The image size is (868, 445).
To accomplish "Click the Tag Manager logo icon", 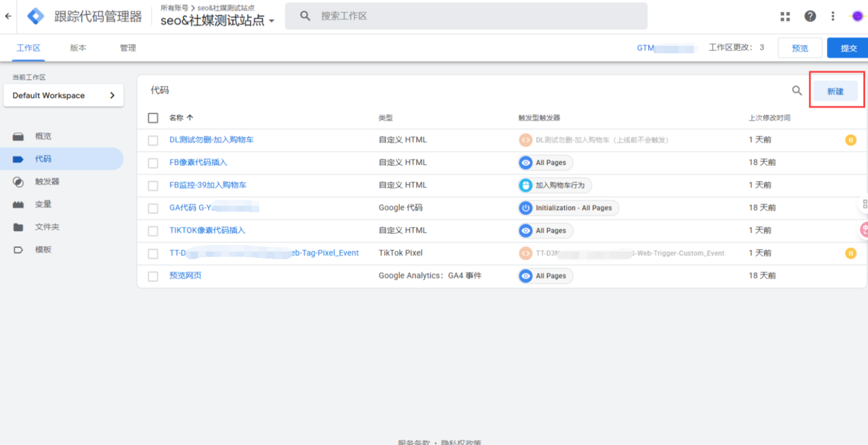I will [x=36, y=16].
